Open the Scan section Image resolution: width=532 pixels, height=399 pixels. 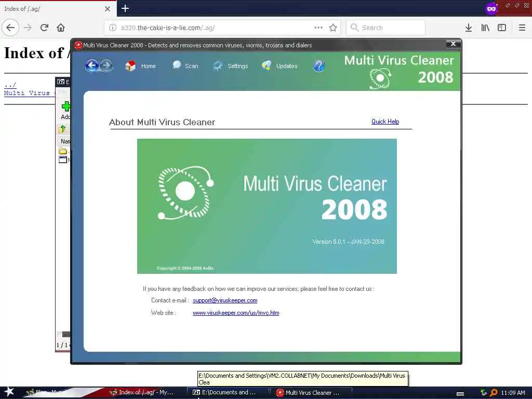(x=185, y=66)
